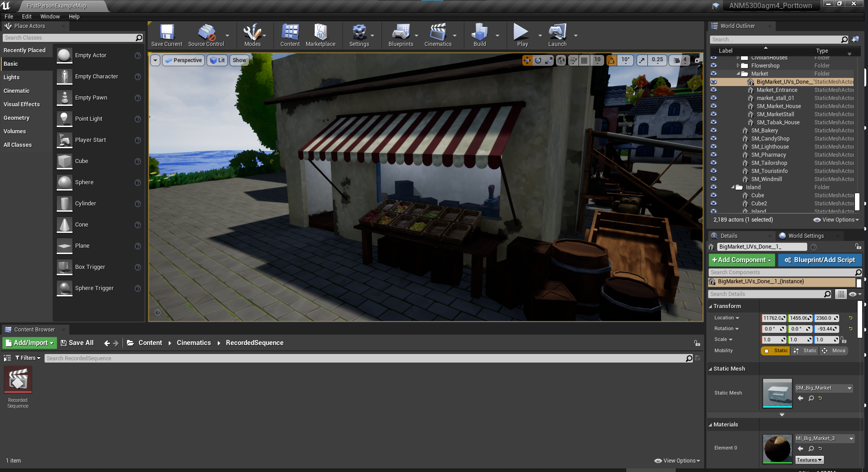This screenshot has width=868, height=472.
Task: Open the Content toolbar icon
Action: pos(290,35)
